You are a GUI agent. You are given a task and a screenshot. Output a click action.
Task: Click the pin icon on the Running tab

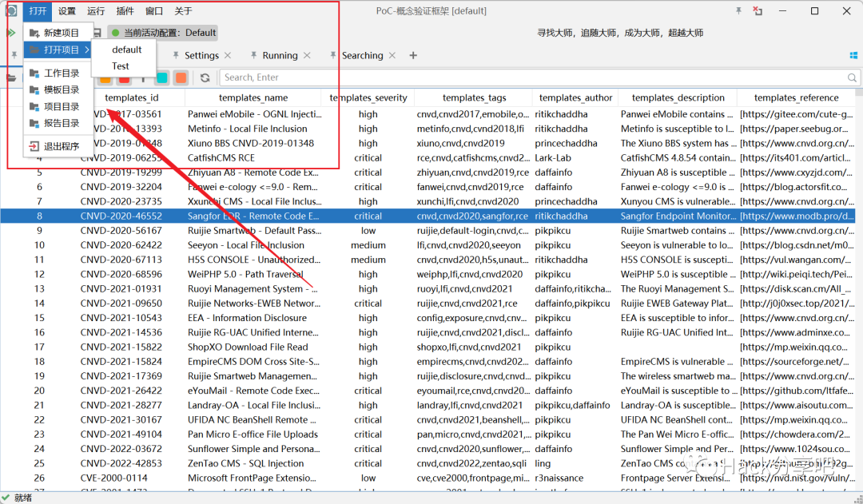pos(254,55)
